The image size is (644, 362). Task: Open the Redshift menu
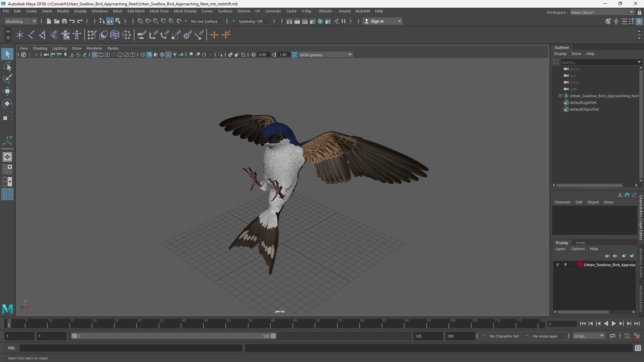363,11
